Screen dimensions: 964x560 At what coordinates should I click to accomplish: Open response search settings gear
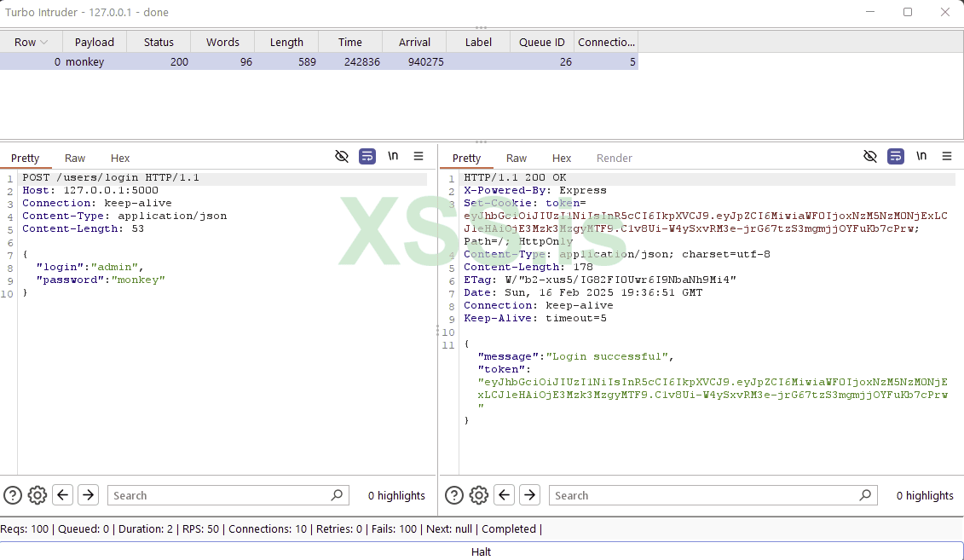(x=479, y=495)
